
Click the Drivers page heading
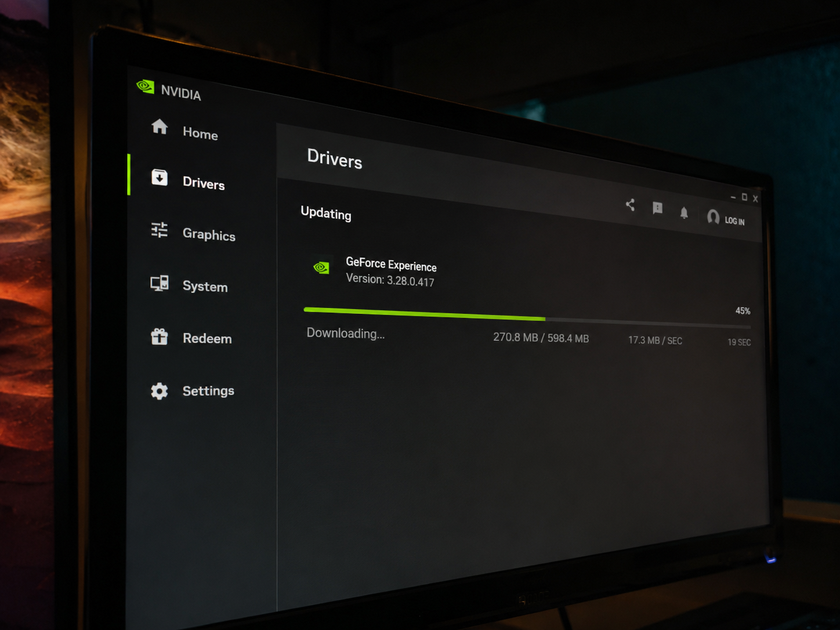click(x=335, y=158)
